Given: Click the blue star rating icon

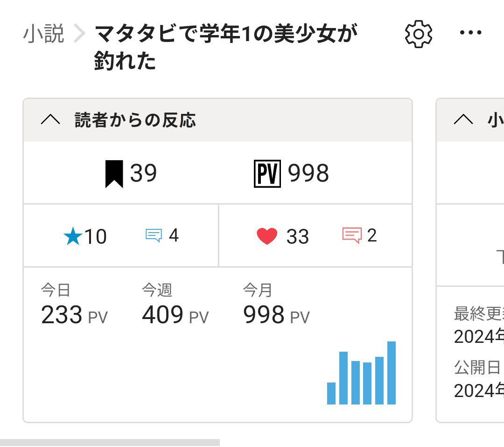Looking at the screenshot, I should click(72, 236).
